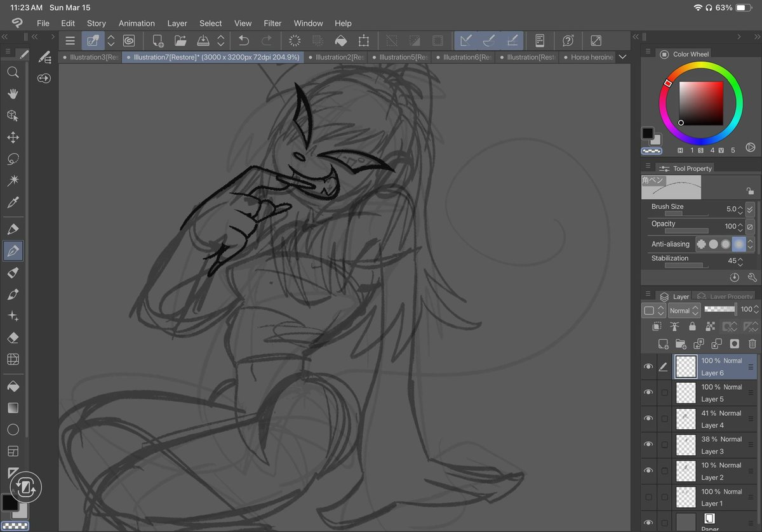762x532 pixels.
Task: Tick the checkbox beside Layer 3
Action: point(665,444)
